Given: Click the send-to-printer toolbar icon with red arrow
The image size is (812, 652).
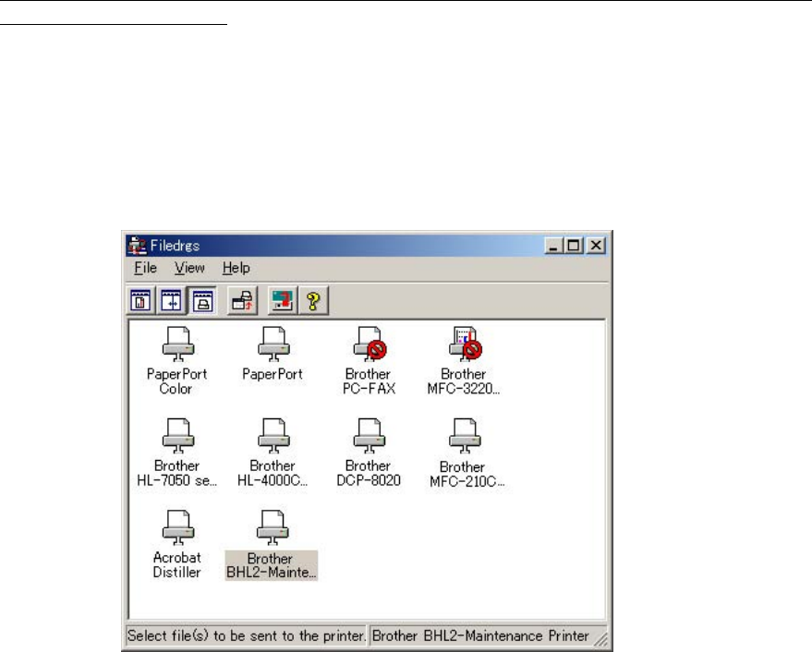Looking at the screenshot, I should (242, 300).
